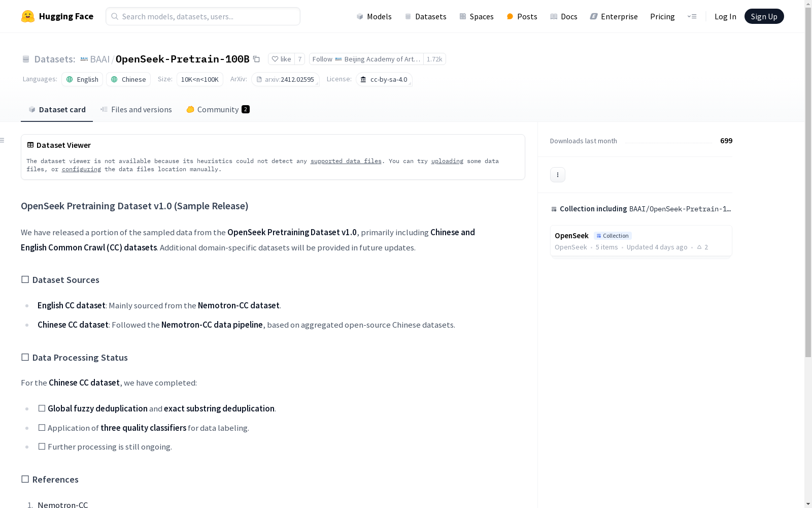812x508 pixels.
Task: Switch to the Files and versions tab
Action: click(x=136, y=110)
